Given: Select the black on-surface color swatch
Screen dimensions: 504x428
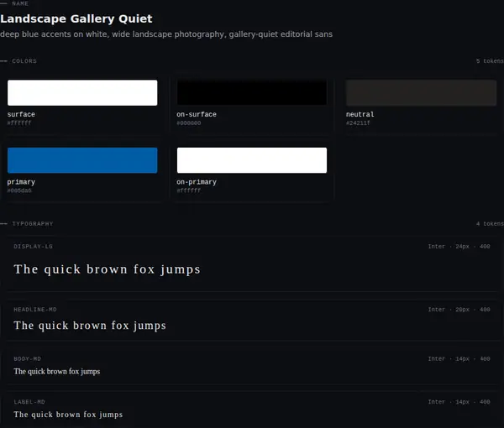Looking at the screenshot, I should (252, 93).
